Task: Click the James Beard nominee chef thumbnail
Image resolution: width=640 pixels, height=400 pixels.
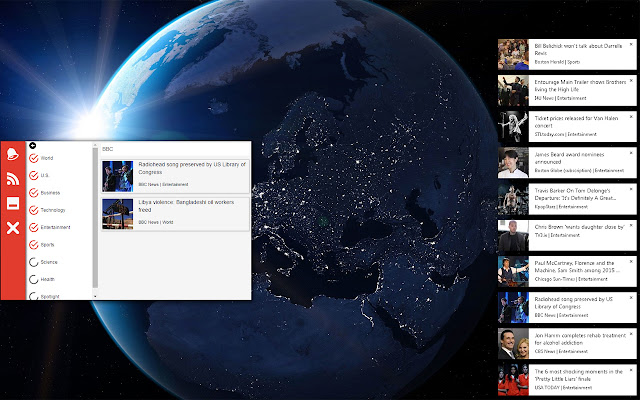Action: (513, 163)
